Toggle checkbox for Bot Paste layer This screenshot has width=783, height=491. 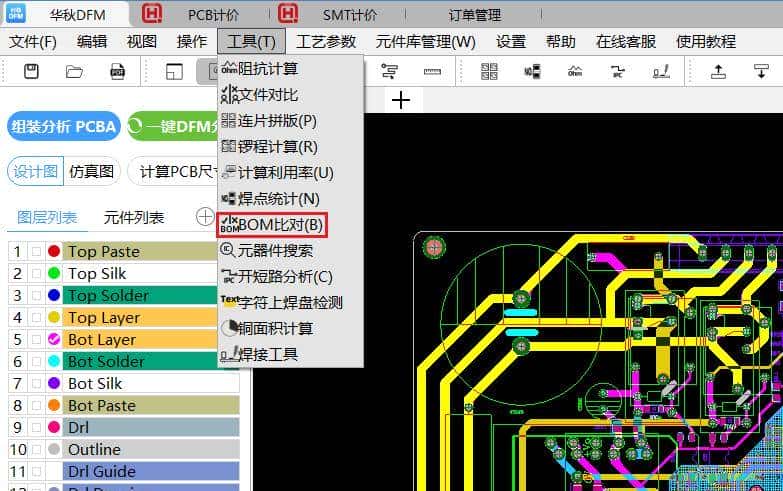(x=36, y=405)
